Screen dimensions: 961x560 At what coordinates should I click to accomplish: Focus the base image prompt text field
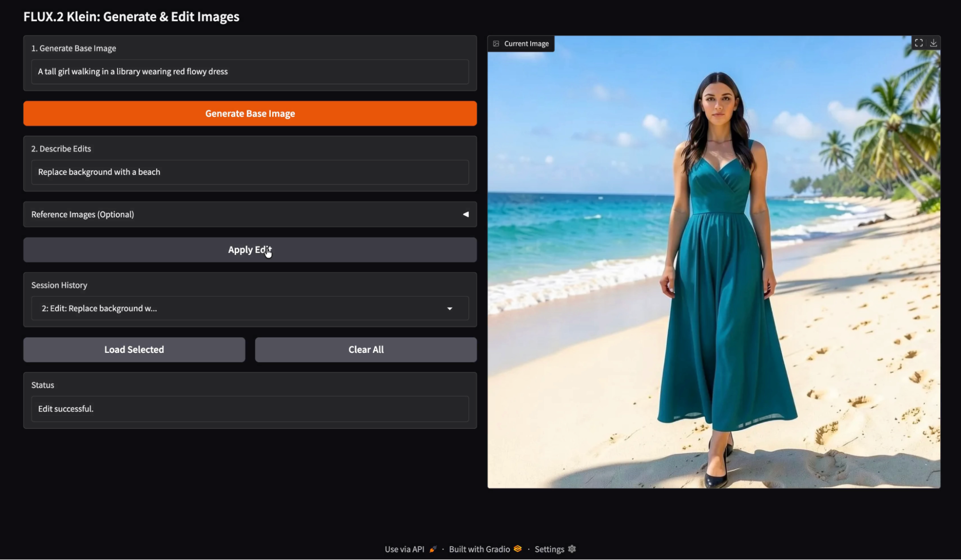click(250, 72)
